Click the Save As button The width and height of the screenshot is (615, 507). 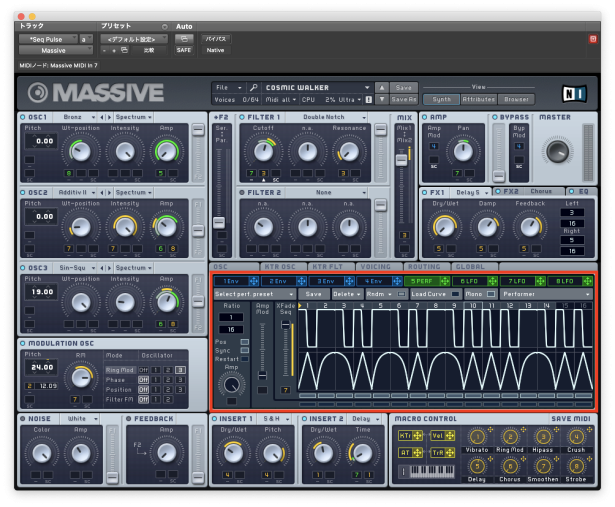click(403, 99)
